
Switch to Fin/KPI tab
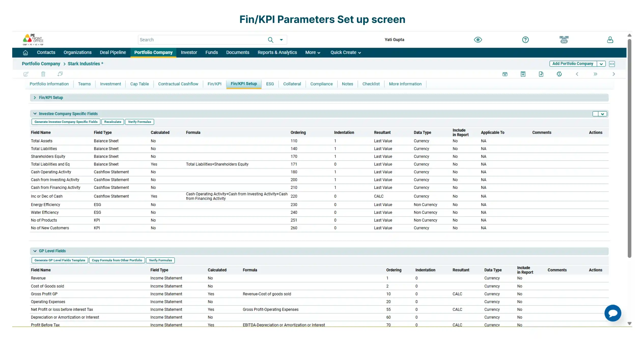click(x=214, y=84)
